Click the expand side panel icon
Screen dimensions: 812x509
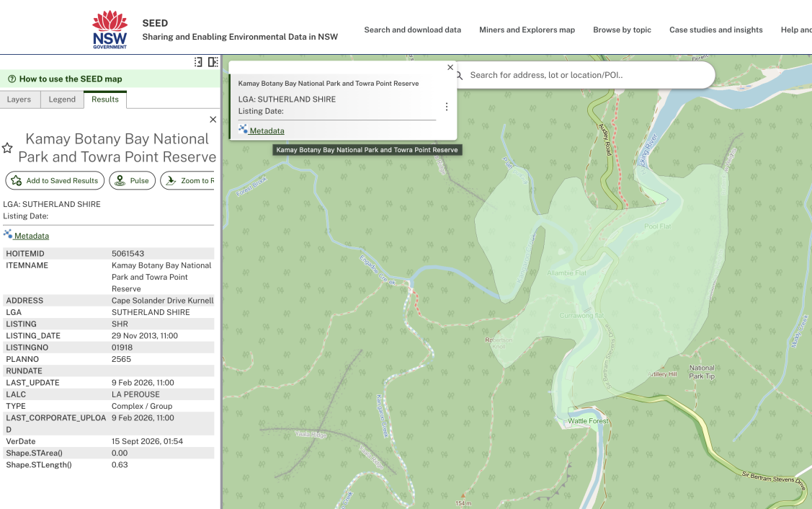click(213, 62)
